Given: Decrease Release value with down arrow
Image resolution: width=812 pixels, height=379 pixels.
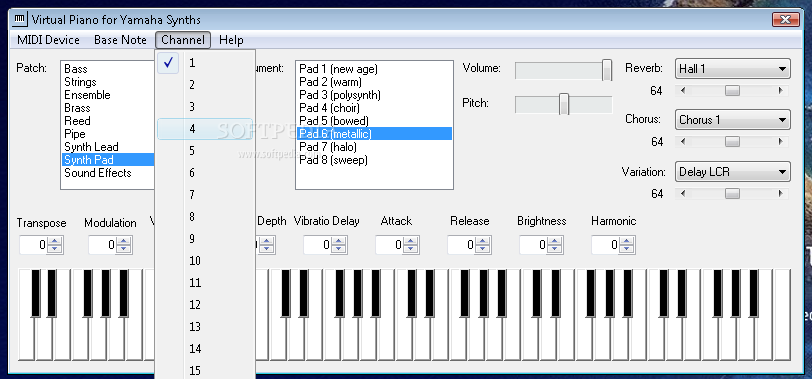Looking at the screenshot, I should click(x=482, y=249).
